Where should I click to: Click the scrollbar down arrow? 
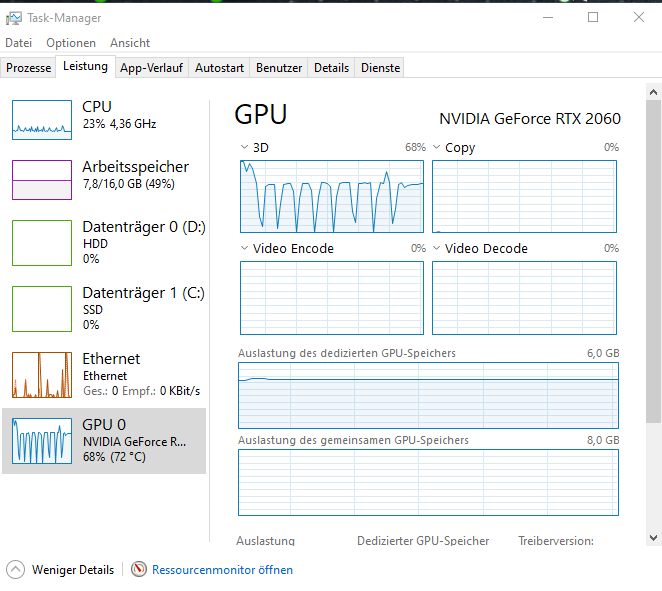click(x=653, y=538)
